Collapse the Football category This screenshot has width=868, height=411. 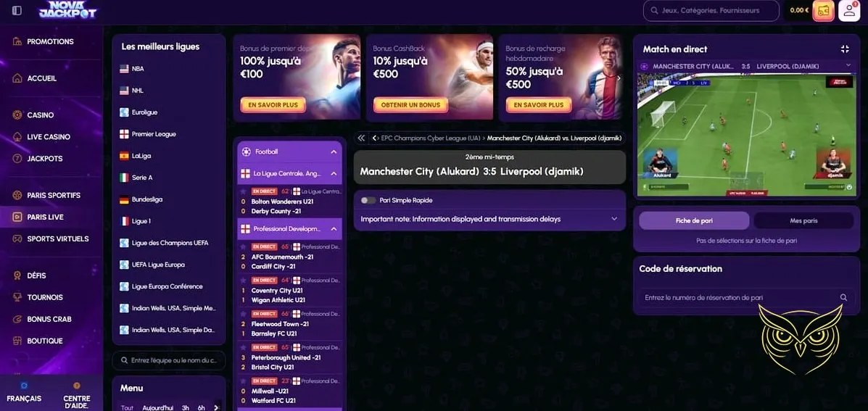[x=334, y=151]
